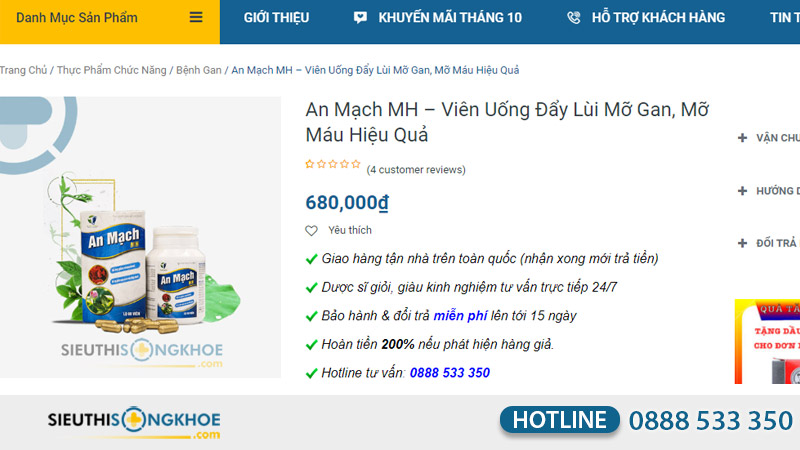Open the hamburger menu next to Danh Mục Sản Phẩm

coord(196,17)
